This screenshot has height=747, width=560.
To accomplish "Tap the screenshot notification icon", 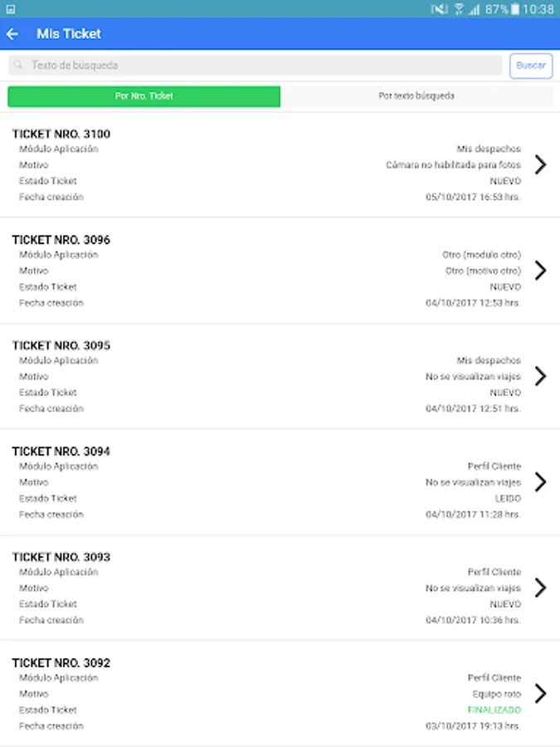I will 10,9.
